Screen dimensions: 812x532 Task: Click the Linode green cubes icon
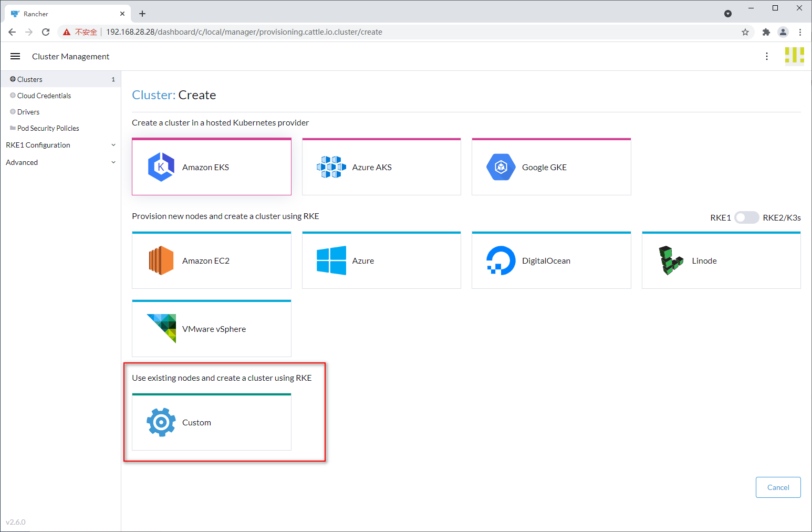[671, 260]
